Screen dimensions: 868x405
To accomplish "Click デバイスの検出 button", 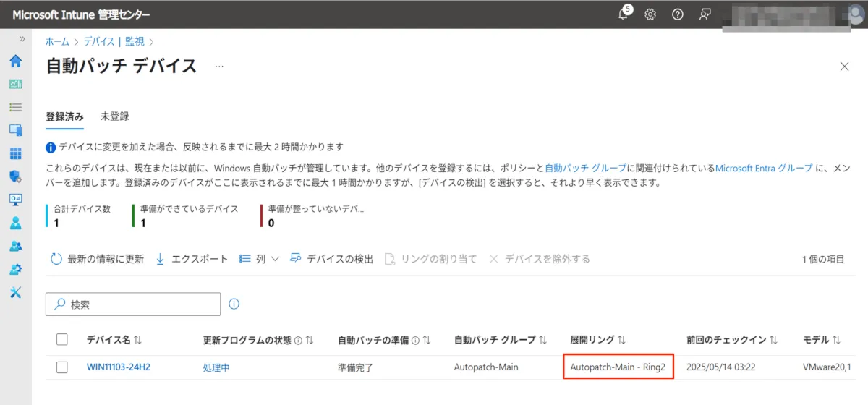I will pyautogui.click(x=331, y=259).
